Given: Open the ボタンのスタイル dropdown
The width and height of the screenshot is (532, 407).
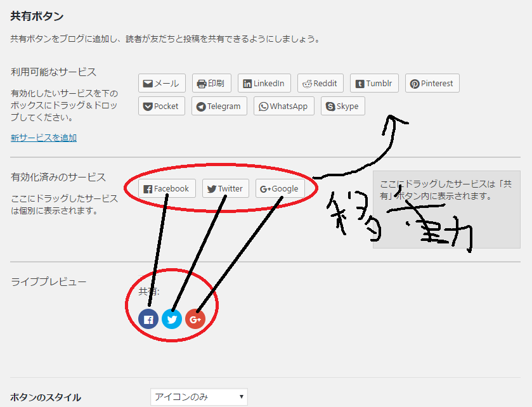Looking at the screenshot, I should tap(199, 397).
